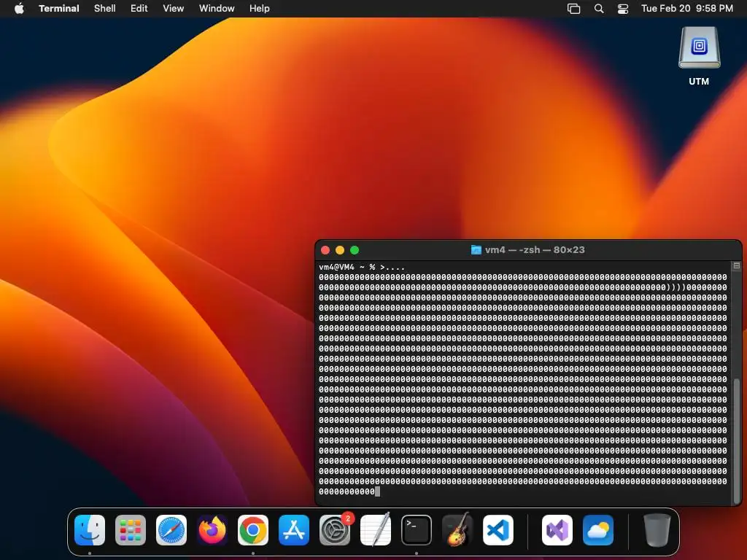Zoom the Terminal window with green button

[x=355, y=250]
